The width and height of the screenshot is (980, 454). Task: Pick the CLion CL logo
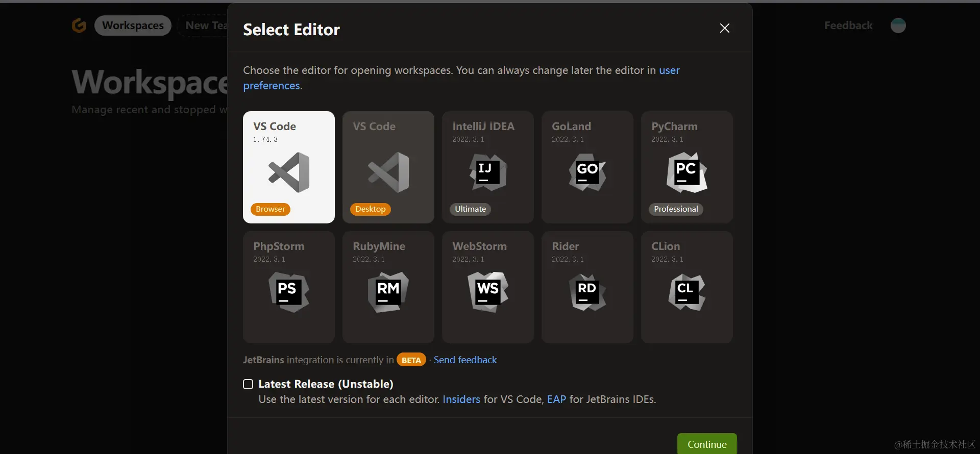pos(687,292)
